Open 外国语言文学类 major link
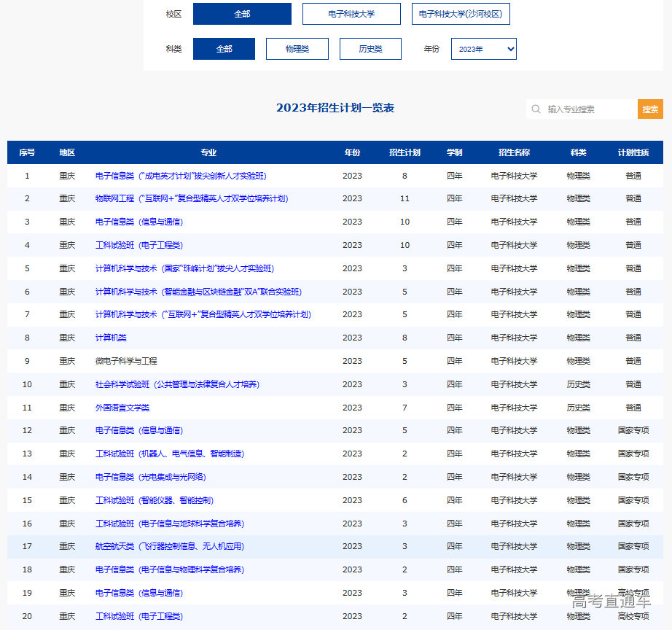This screenshot has height=630, width=672. (122, 408)
